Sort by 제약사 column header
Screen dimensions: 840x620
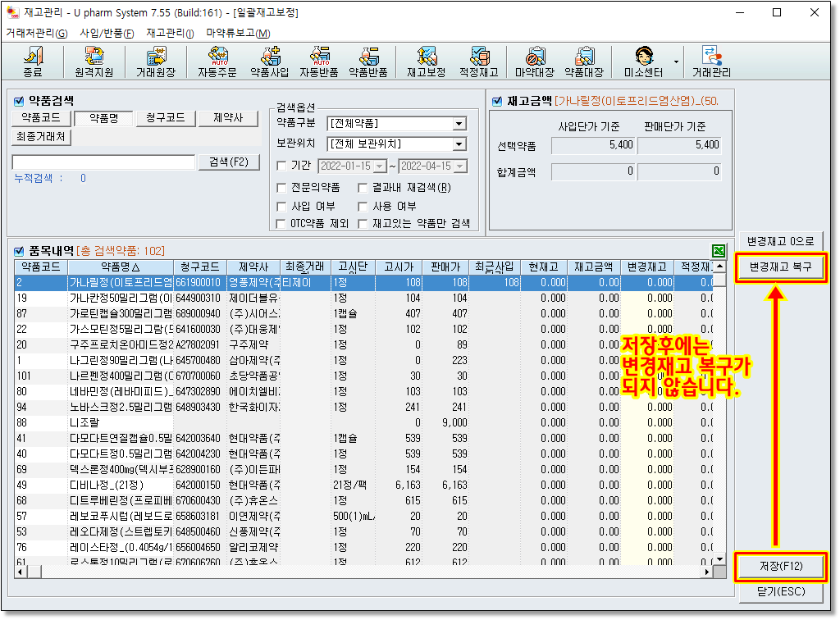pos(253,267)
